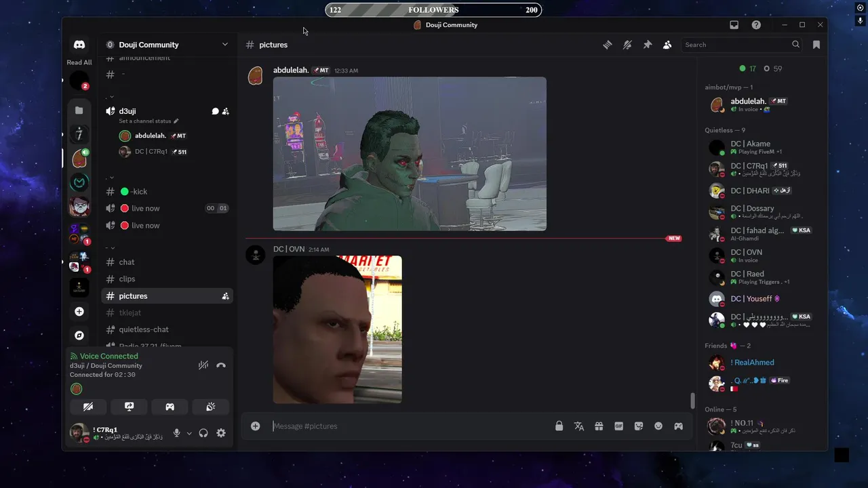Screen dimensions: 868x488
Task: Deafen with the headphones icon
Action: tap(203, 433)
